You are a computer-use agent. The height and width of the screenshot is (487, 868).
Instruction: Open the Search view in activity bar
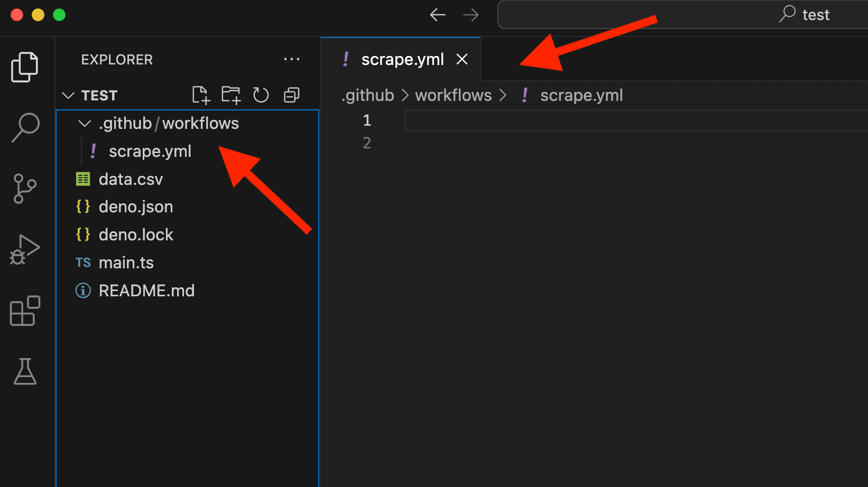click(x=25, y=127)
